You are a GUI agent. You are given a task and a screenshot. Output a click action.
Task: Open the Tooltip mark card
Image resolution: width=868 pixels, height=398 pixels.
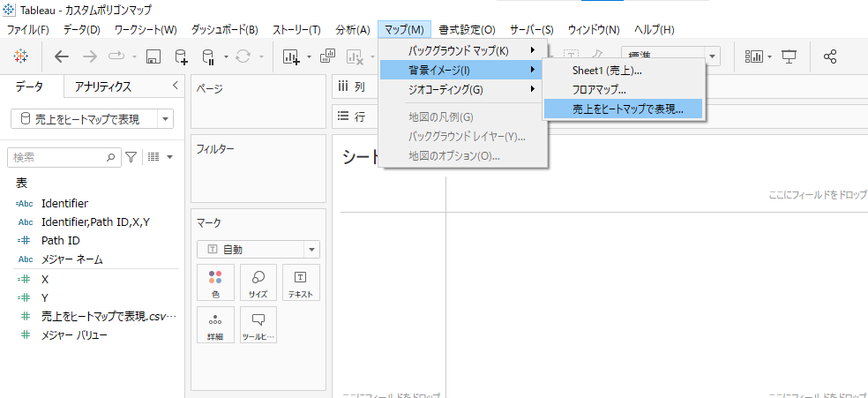[x=258, y=325]
